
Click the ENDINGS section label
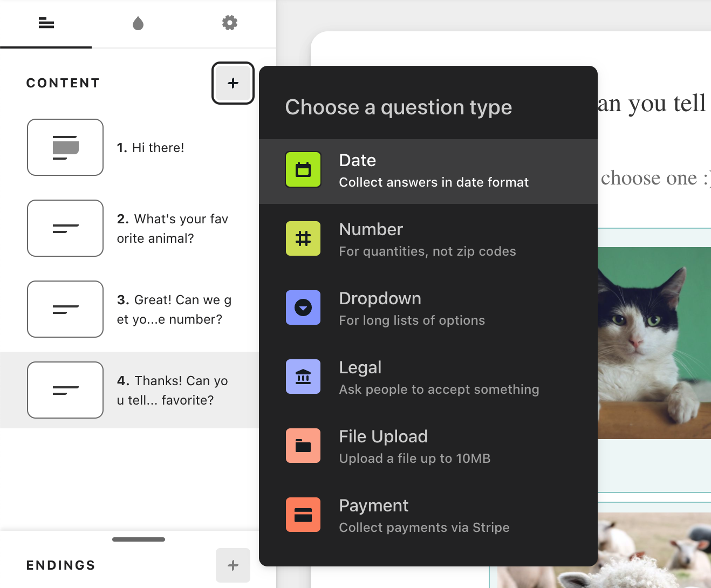(61, 565)
